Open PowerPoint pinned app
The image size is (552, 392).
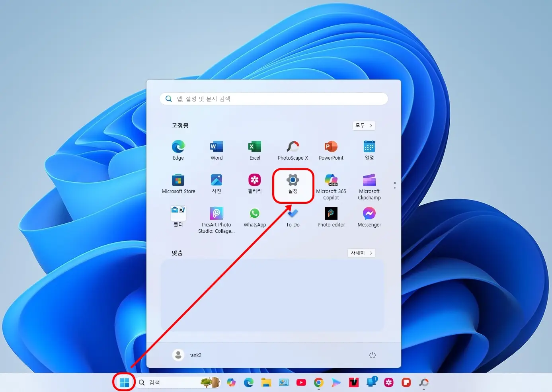click(x=331, y=150)
